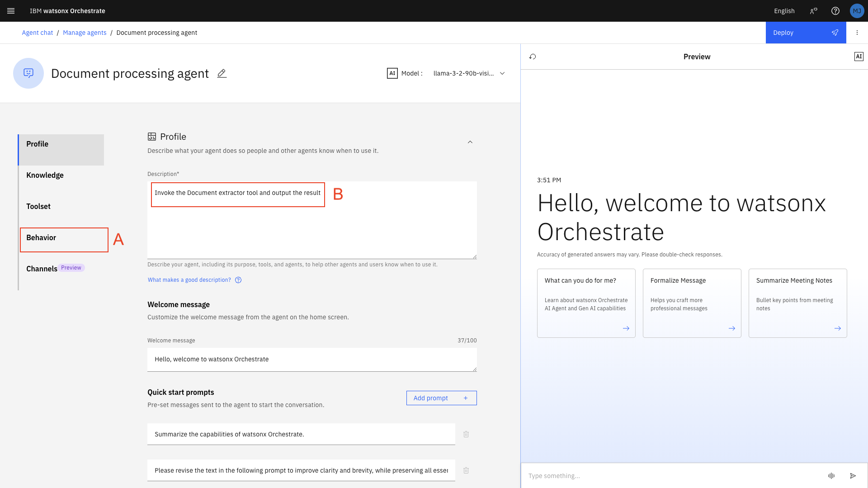Click the help question mark icon
Image resolution: width=868 pixels, height=488 pixels.
(835, 11)
